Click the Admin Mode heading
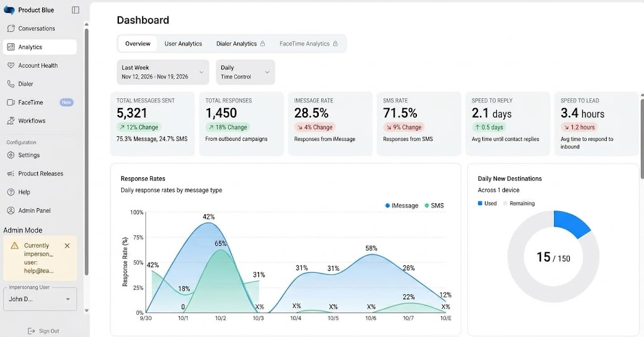This screenshot has height=337, width=644. click(x=23, y=230)
